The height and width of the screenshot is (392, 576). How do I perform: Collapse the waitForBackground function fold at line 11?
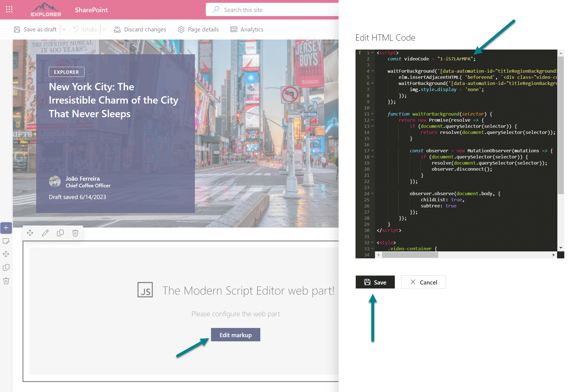pos(372,114)
